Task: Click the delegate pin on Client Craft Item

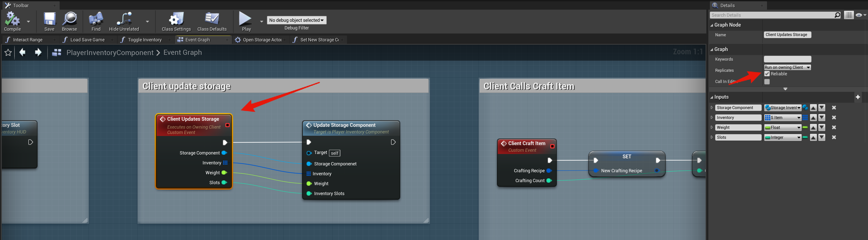Action: pos(552,146)
